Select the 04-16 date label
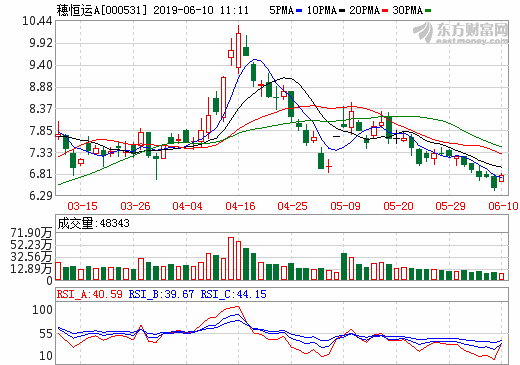The width and height of the screenshot is (520, 365). click(x=240, y=206)
